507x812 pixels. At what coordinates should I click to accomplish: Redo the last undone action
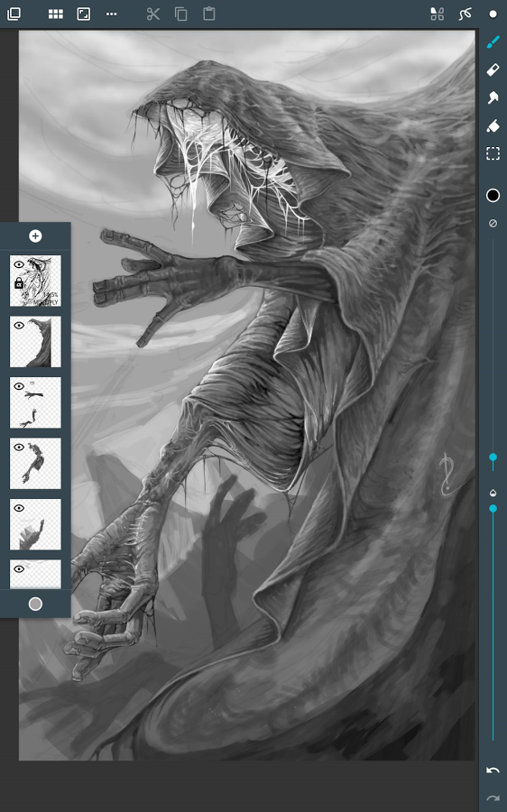click(493, 798)
